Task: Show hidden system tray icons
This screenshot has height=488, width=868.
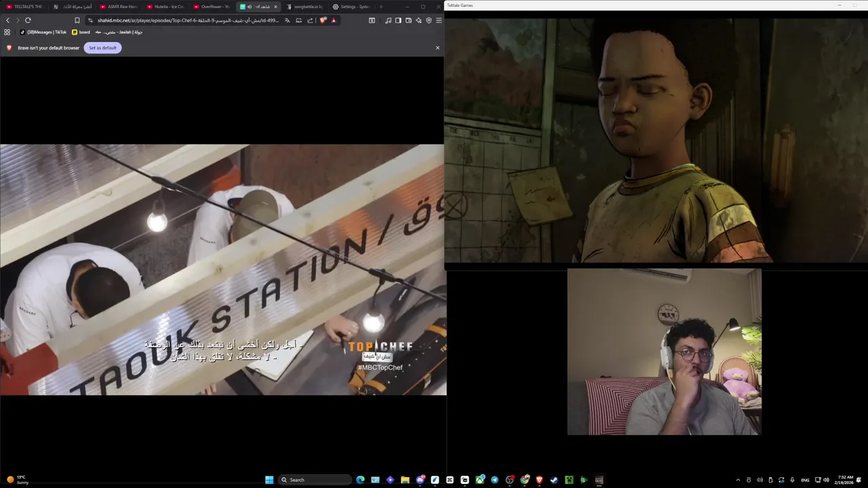Action: (738, 480)
